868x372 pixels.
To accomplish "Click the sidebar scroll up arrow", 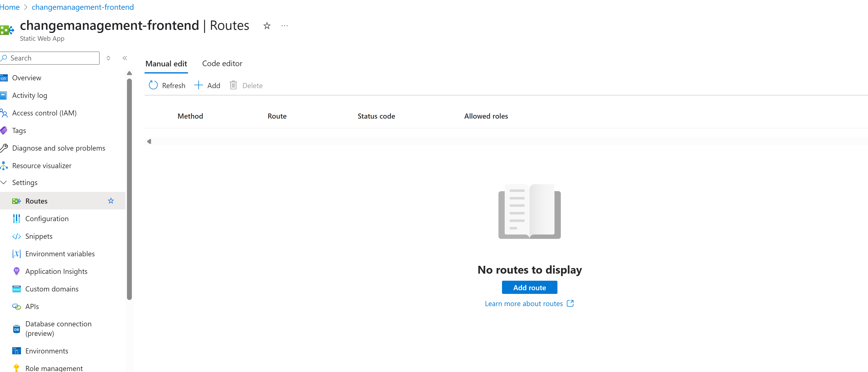I will point(129,73).
